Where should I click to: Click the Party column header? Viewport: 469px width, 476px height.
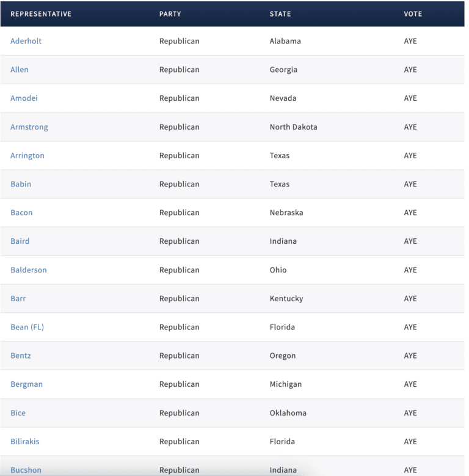click(170, 14)
